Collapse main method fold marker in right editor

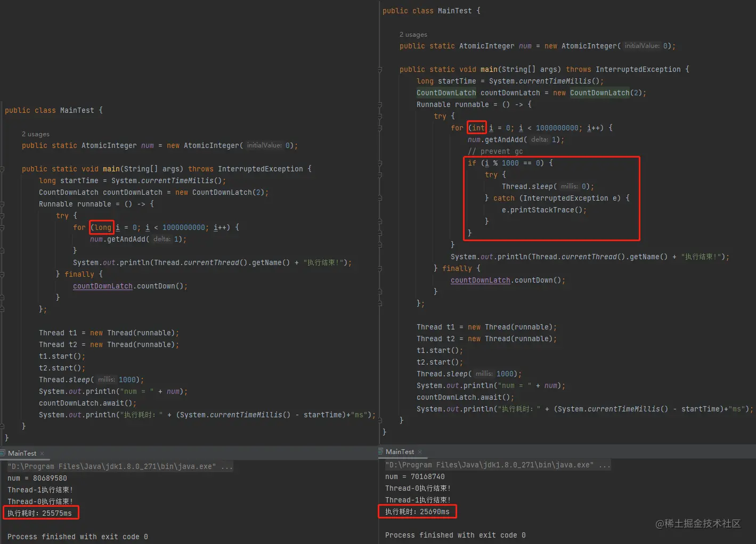tap(380, 69)
